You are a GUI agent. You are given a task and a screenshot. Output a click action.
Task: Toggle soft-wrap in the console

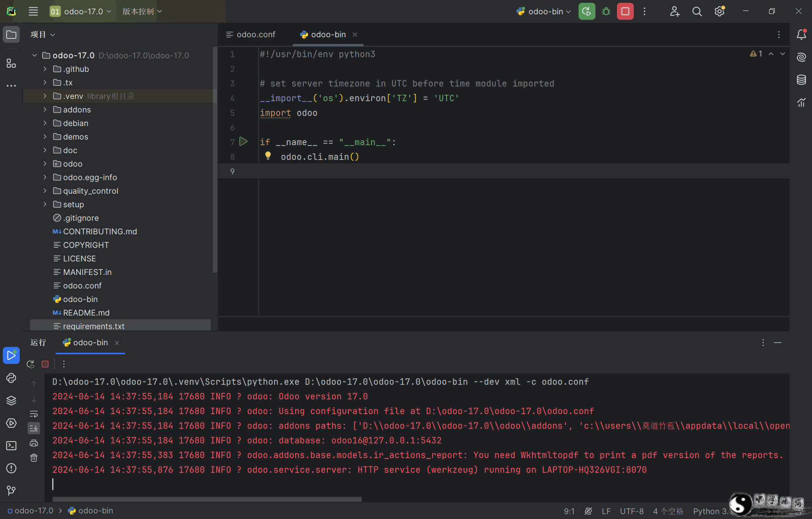[x=34, y=414]
